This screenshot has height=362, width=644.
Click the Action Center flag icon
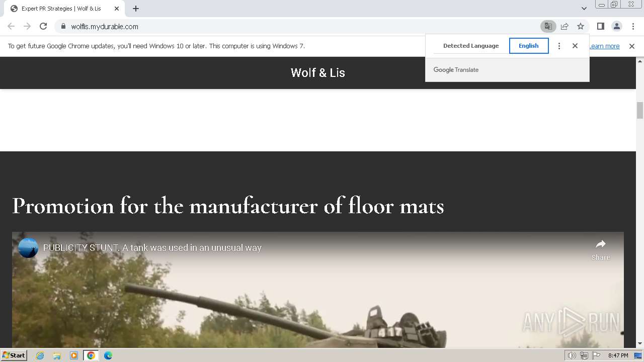[596, 355]
